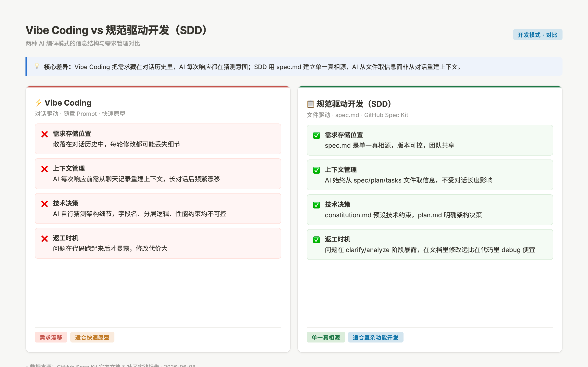Image resolution: width=588 pixels, height=367 pixels.
Task: Click the text 散落在对话历史中，每轮修改都可能丢失细节
Action: 116,144
